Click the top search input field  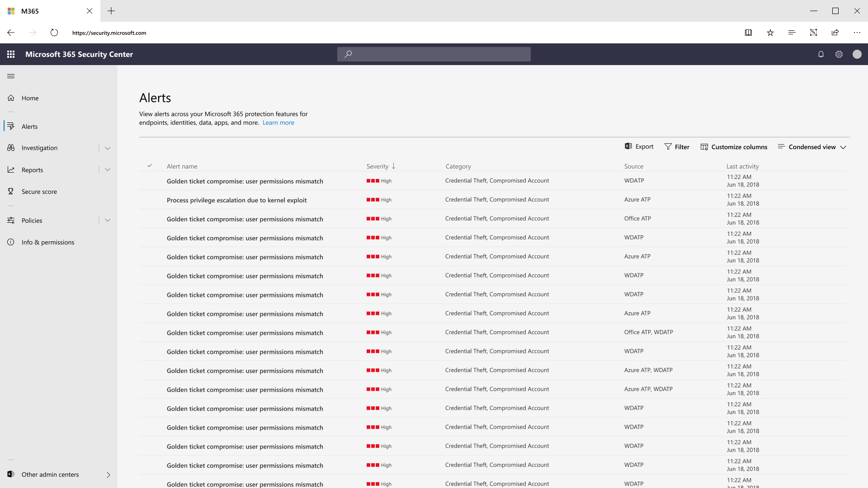point(434,54)
